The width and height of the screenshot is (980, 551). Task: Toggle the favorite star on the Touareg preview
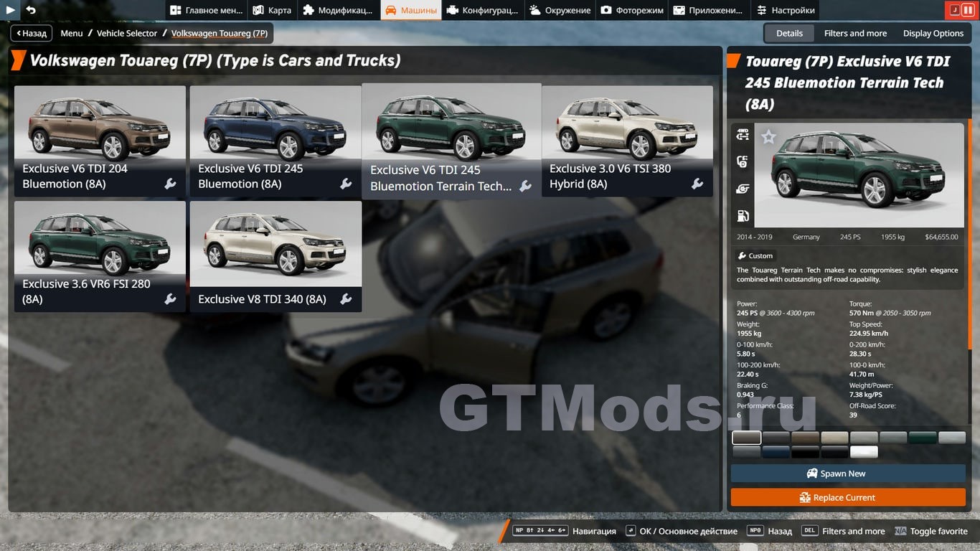(x=768, y=137)
